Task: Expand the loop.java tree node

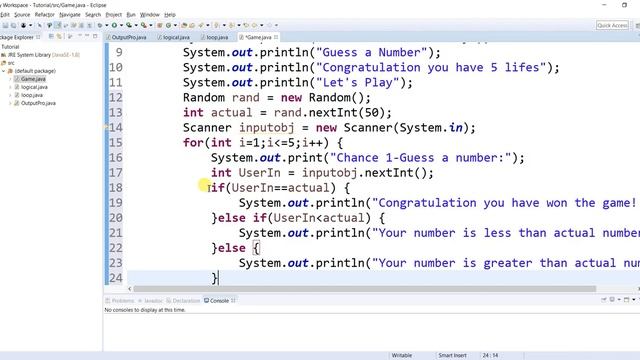Action: [x=10, y=95]
